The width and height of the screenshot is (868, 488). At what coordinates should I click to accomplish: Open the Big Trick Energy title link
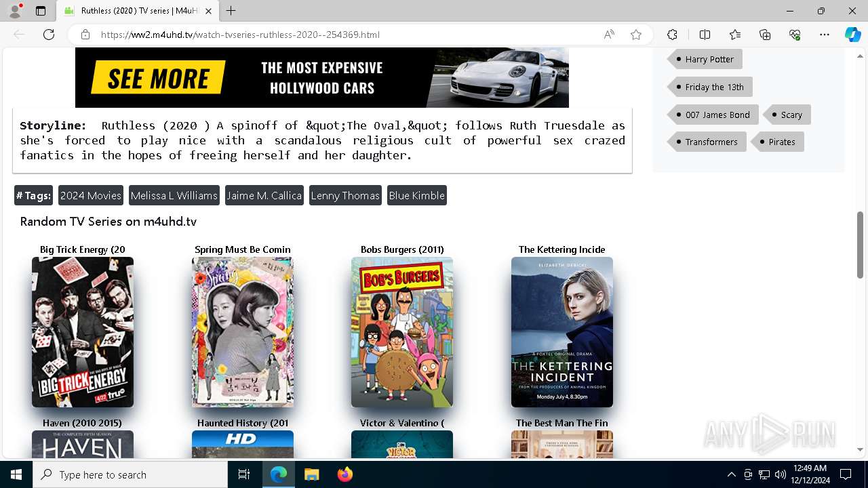point(83,249)
